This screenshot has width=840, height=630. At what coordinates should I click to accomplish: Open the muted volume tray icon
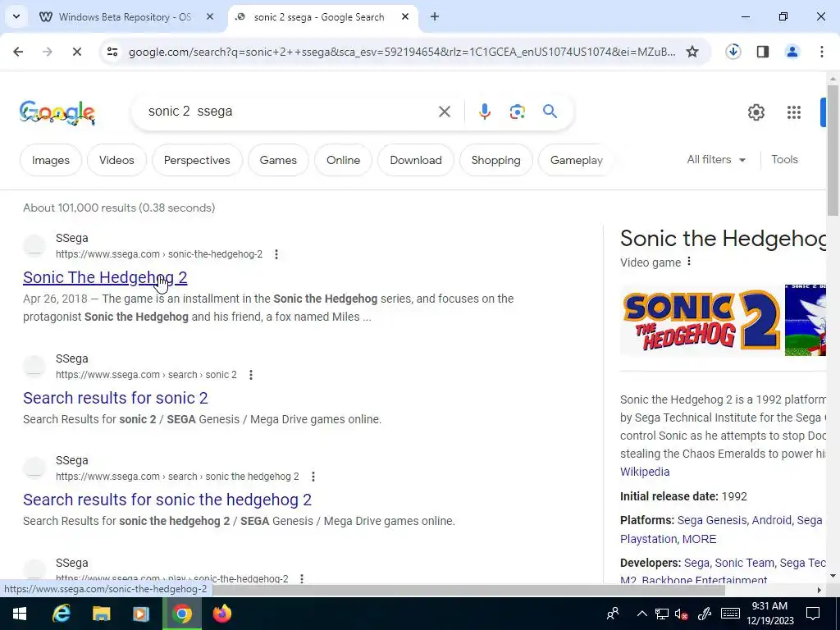coord(682,614)
